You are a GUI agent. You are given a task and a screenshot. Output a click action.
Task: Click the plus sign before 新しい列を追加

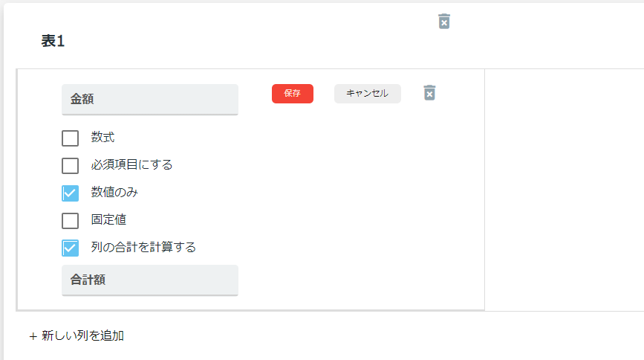[33, 336]
